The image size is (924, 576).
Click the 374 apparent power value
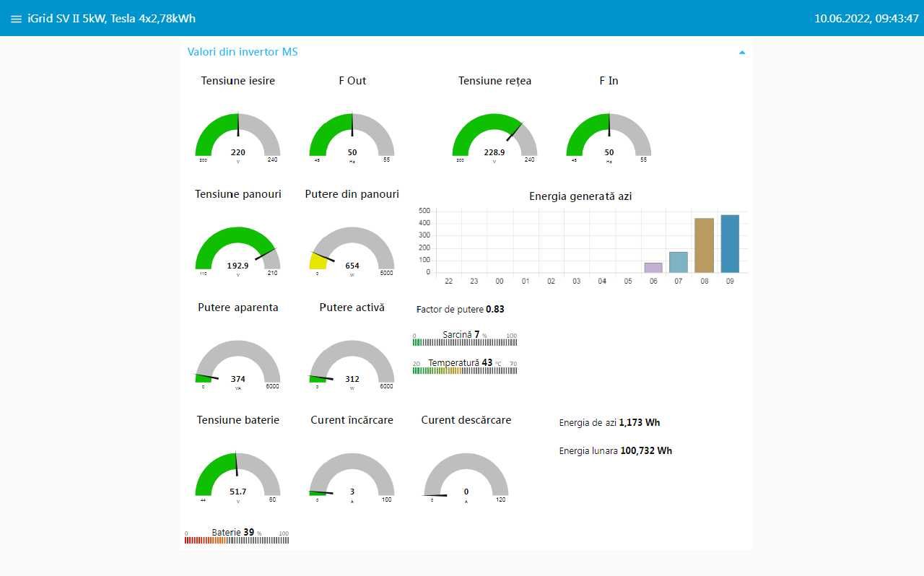[238, 379]
